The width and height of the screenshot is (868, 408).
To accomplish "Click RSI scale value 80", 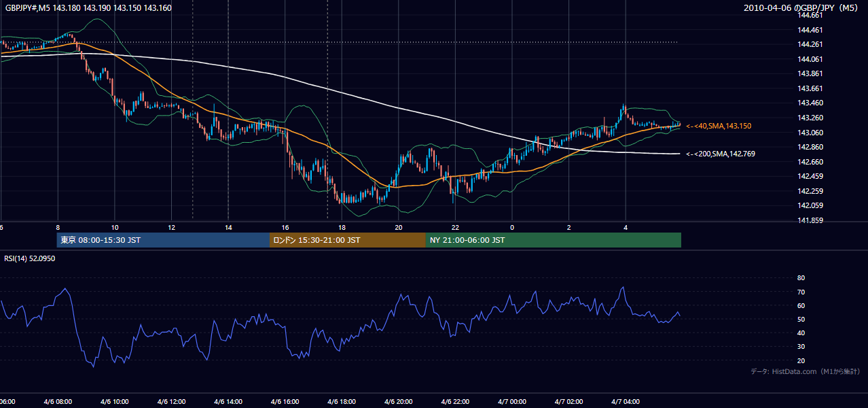I will tap(801, 278).
